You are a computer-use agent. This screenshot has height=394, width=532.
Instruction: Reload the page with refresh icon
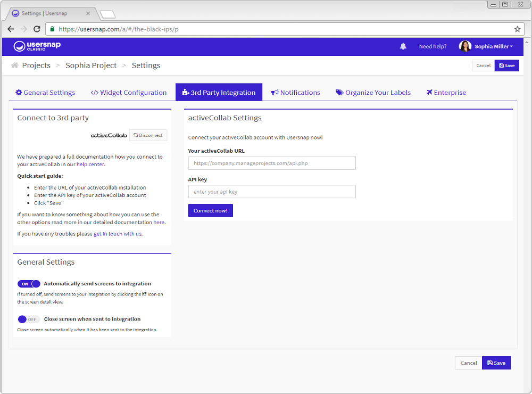click(x=37, y=29)
